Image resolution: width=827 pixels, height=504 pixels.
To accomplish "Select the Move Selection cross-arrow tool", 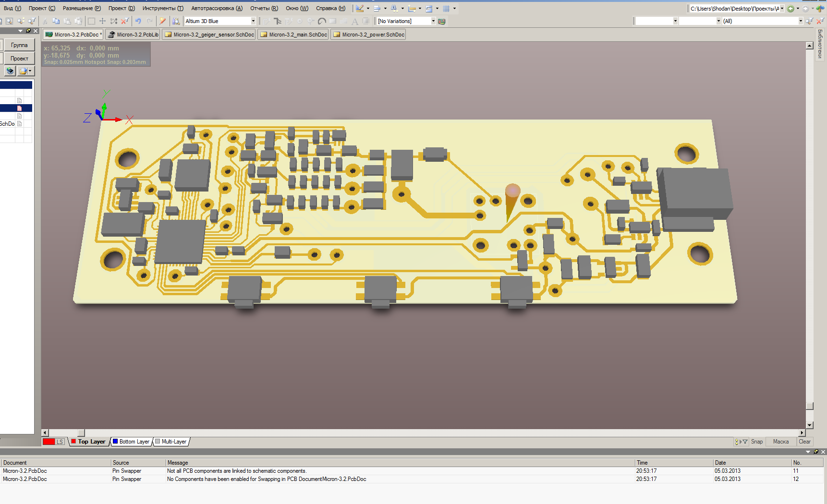I will tap(102, 21).
